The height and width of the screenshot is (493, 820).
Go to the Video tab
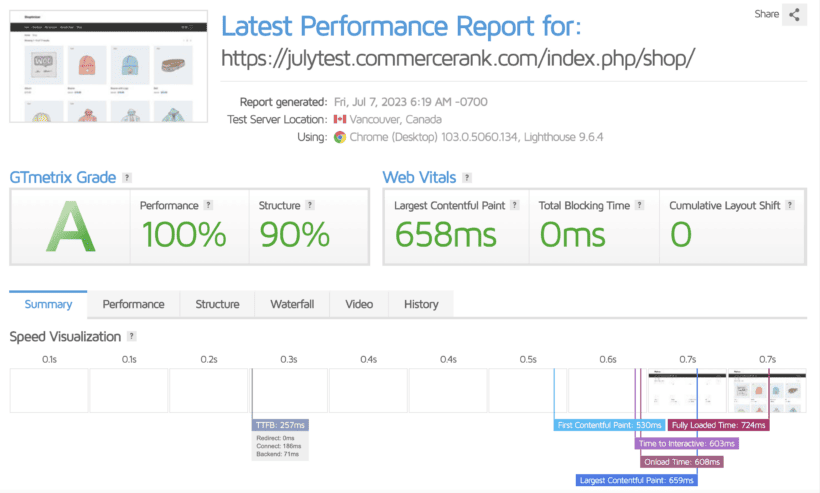click(359, 304)
